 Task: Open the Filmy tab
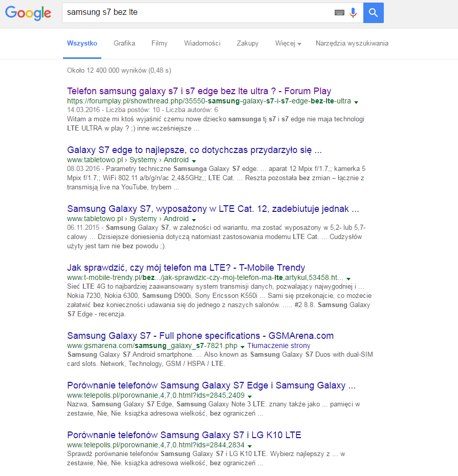coord(159,44)
